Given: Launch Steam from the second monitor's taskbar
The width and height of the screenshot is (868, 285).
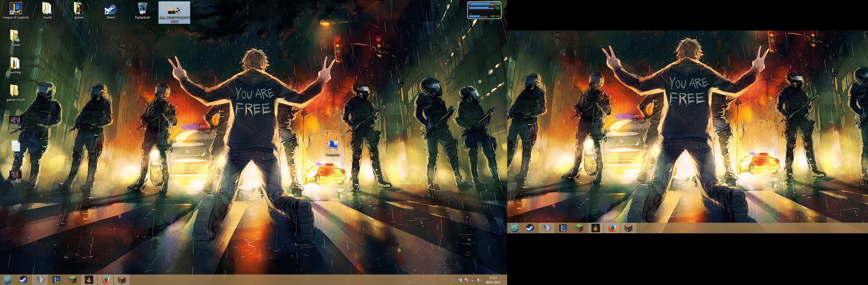Looking at the screenshot, I should 530,228.
